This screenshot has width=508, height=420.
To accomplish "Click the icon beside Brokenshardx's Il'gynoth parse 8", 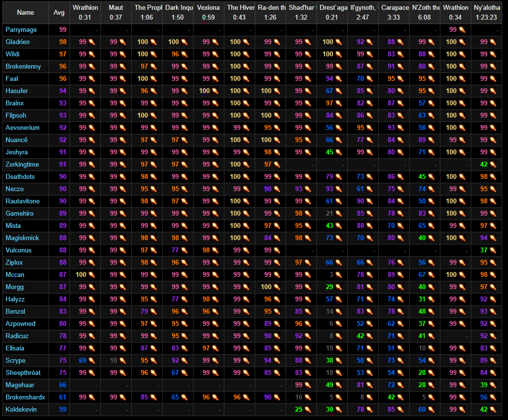I will click(370, 397).
